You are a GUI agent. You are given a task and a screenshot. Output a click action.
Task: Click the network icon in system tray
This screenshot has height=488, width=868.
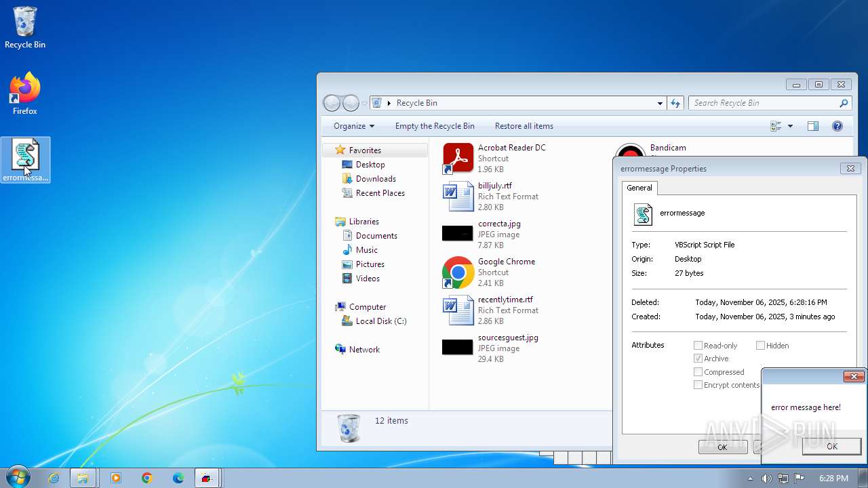(783, 478)
